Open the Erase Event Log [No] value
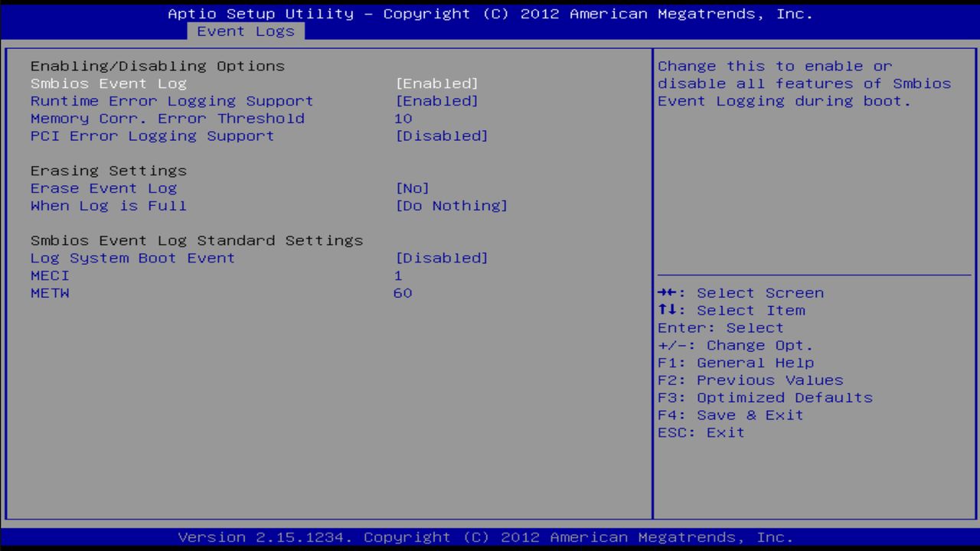980x551 pixels. 413,188
